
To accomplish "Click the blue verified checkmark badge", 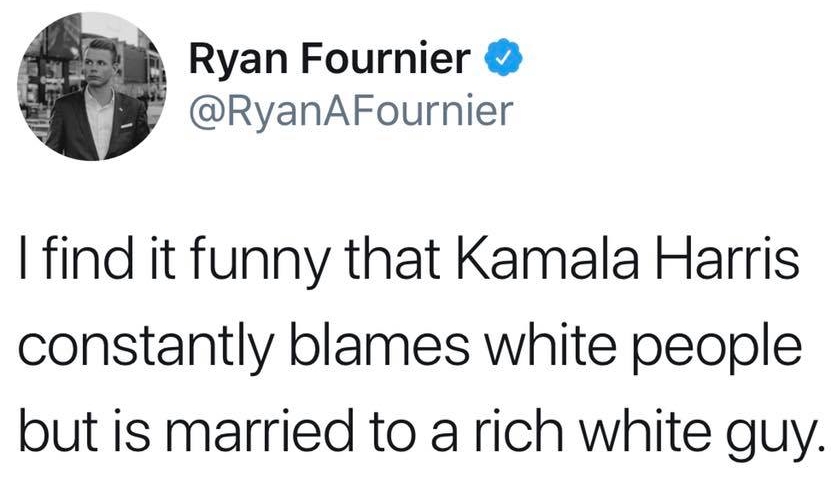I will 503,57.
